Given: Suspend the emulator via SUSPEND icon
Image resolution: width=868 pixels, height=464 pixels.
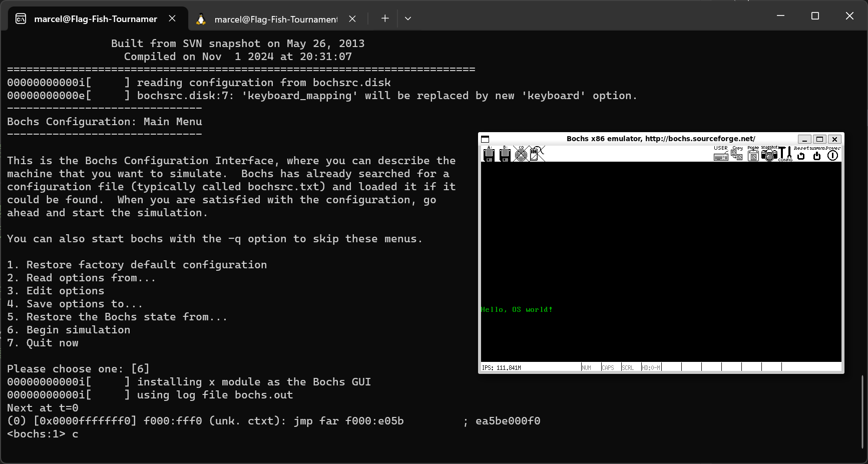Looking at the screenshot, I should point(816,156).
